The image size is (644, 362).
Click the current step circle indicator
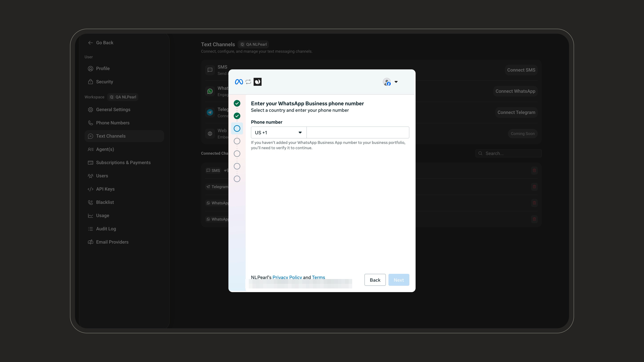pos(237,128)
